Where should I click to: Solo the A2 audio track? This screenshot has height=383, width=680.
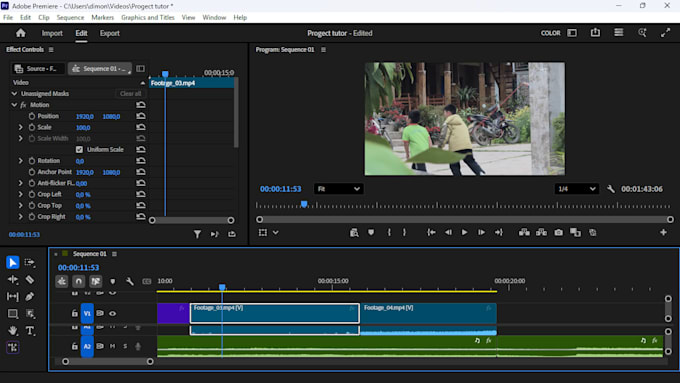pos(125,346)
